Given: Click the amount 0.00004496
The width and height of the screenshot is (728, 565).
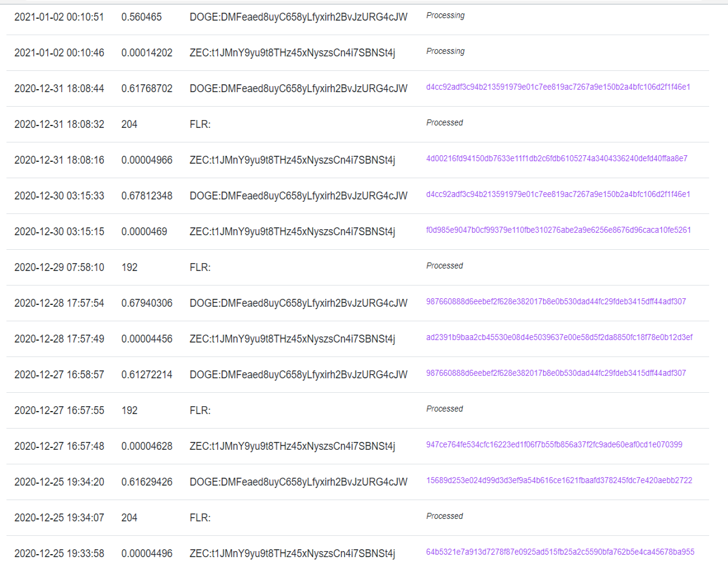Looking at the screenshot, I should 147,553.
